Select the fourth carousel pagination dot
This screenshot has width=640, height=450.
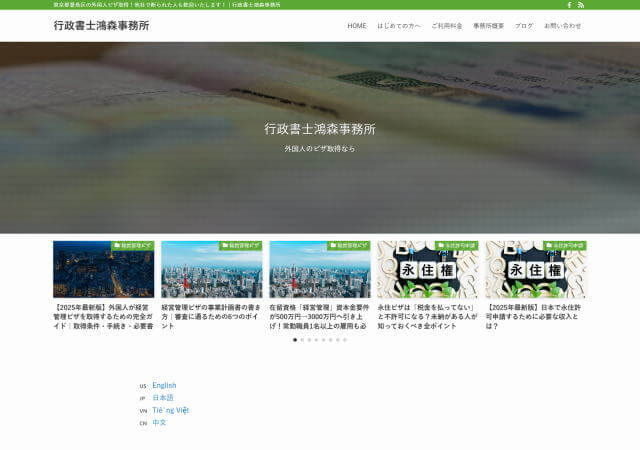point(316,340)
